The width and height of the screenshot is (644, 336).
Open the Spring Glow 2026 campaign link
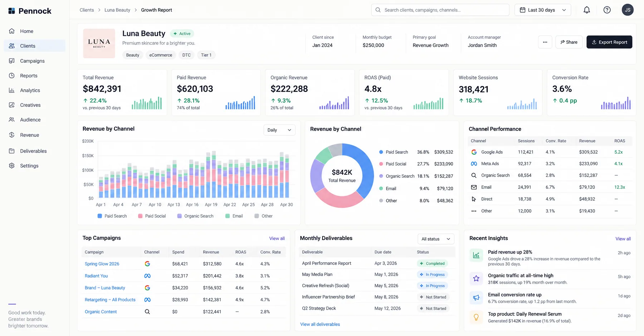[x=102, y=264]
